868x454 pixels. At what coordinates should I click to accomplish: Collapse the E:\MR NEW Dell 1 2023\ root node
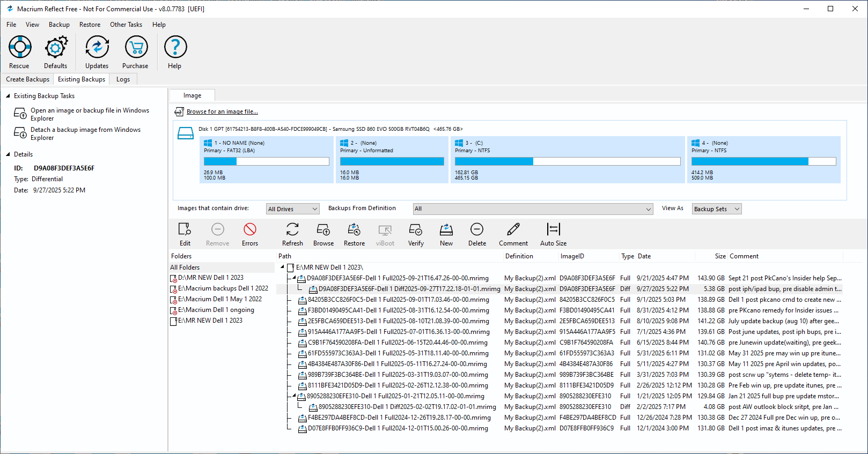283,267
